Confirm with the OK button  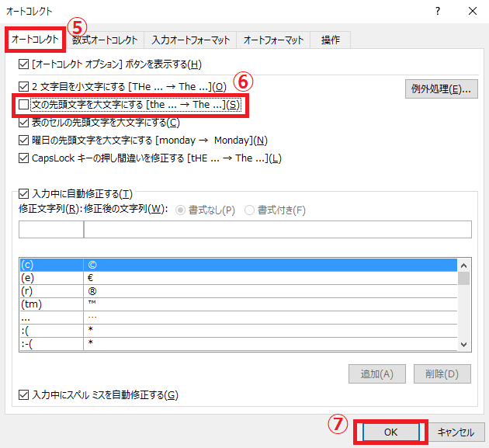click(390, 432)
